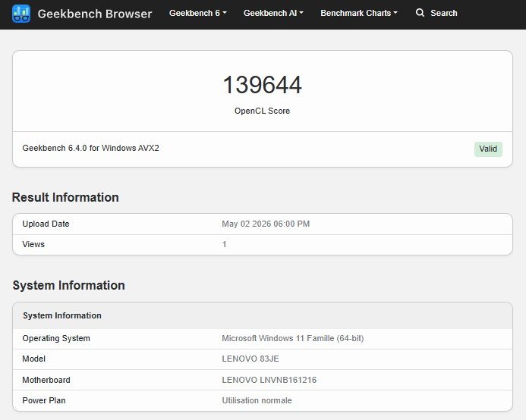Click the large System Information heading
This screenshot has width=526, height=420.
69,286
